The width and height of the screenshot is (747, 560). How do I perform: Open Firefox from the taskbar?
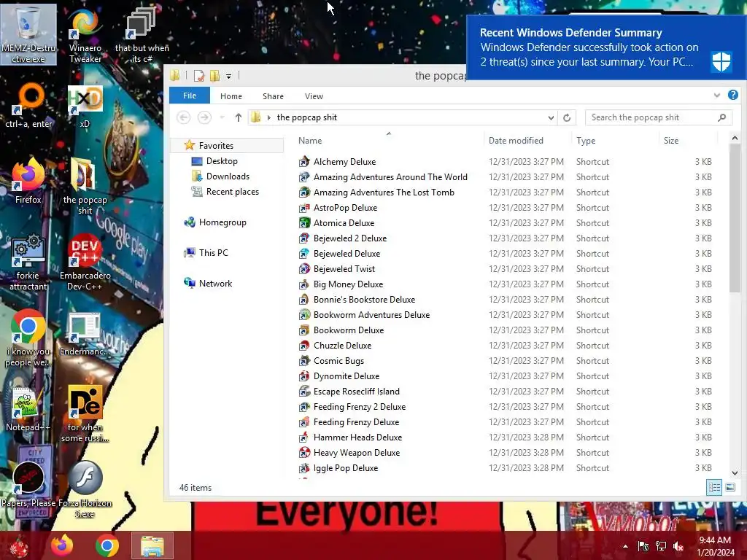click(63, 545)
